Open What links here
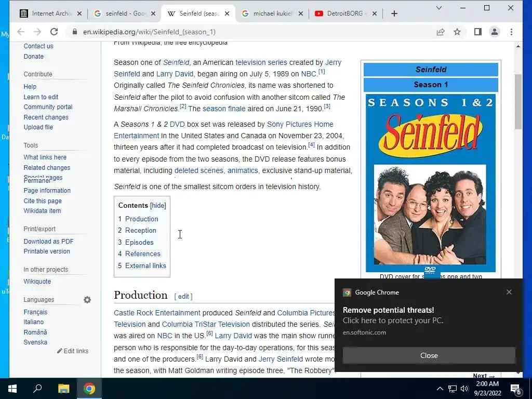This screenshot has width=532, height=399. tap(45, 157)
